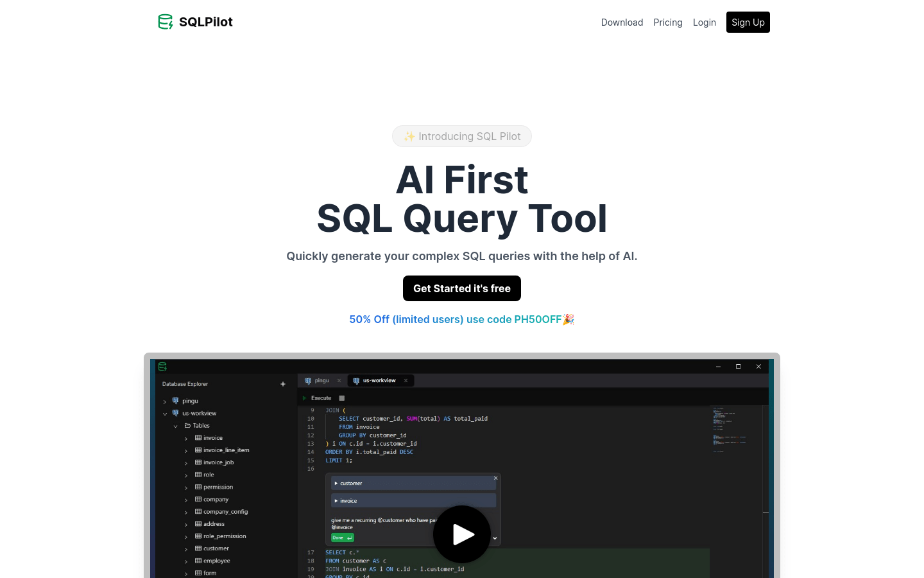Select company_config in the table tree

[x=225, y=512]
